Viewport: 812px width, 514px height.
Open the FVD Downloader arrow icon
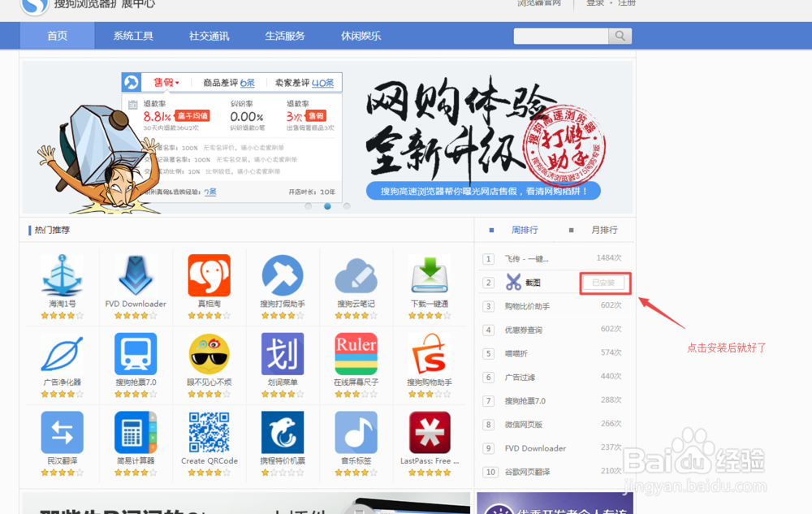[136, 274]
